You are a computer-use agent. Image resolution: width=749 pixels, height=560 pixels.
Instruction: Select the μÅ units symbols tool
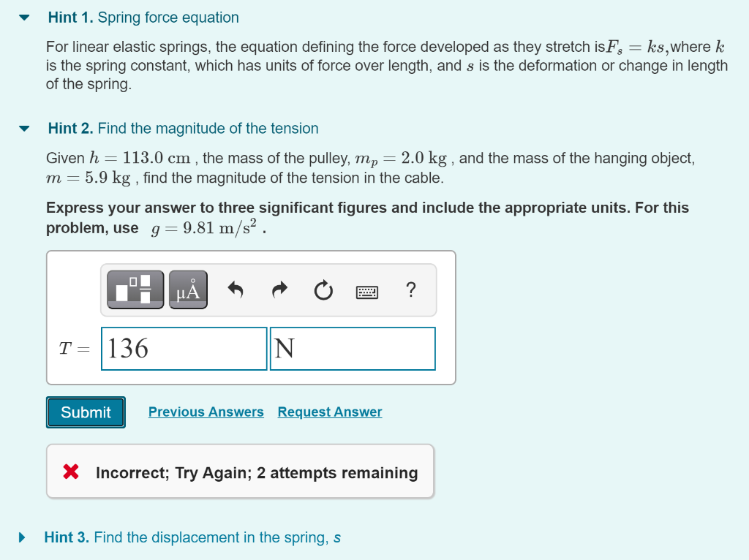point(187,289)
